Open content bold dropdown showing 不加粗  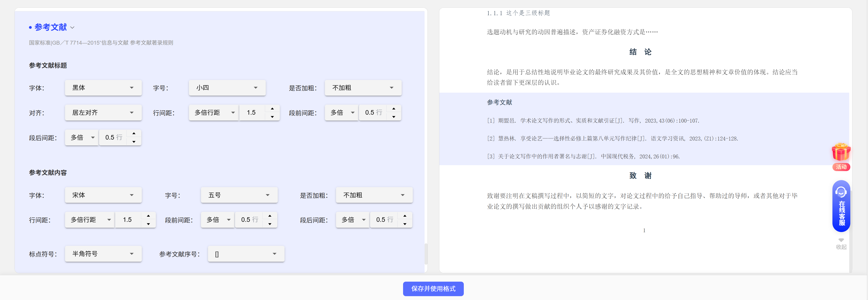(x=374, y=195)
